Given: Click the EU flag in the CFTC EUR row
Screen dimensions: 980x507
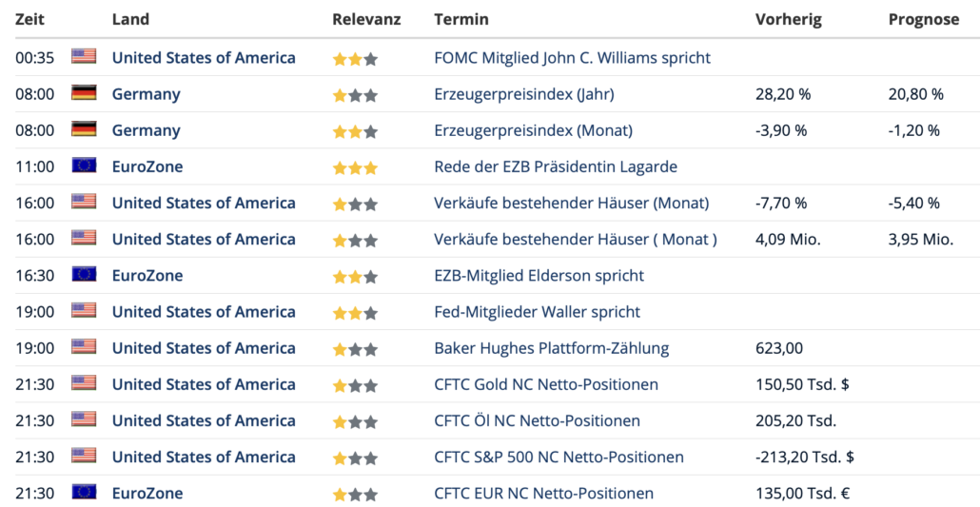Looking at the screenshot, I should pyautogui.click(x=84, y=492).
